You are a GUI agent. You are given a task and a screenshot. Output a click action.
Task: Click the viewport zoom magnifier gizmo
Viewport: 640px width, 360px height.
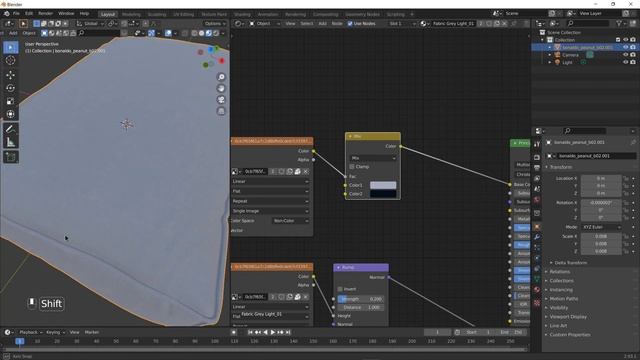tap(221, 77)
